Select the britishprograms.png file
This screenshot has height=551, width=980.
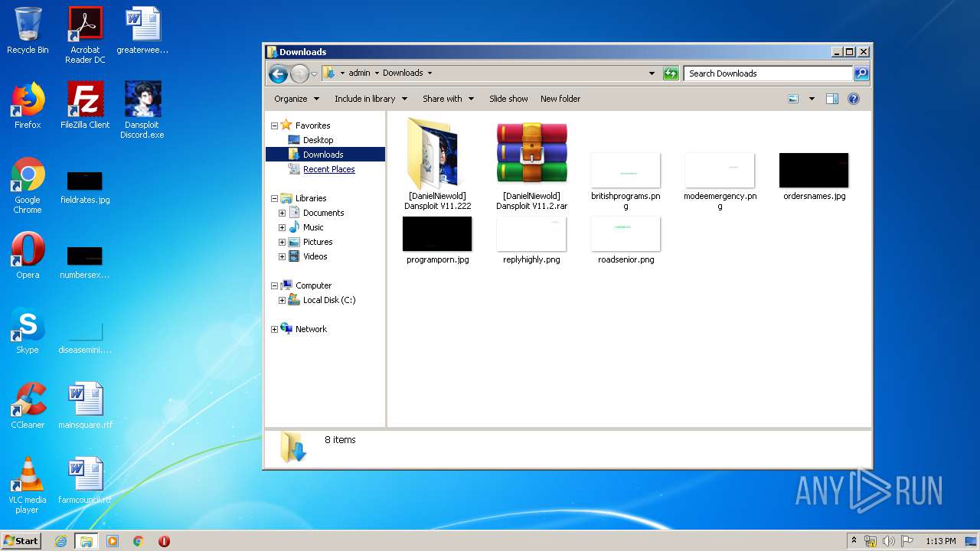[626, 181]
